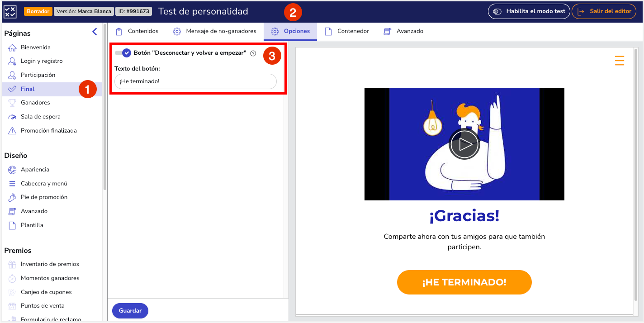
Task: Switch to the Contenedor tab
Action: (347, 32)
